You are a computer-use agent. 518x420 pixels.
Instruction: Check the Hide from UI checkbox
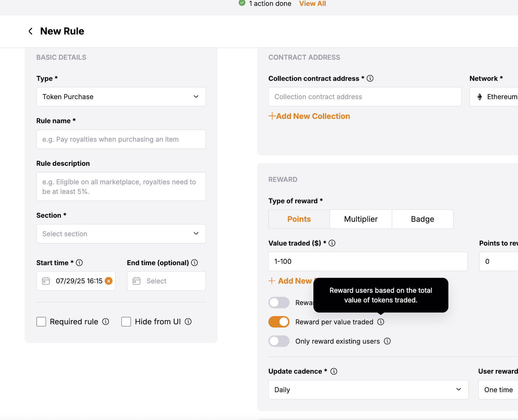tap(126, 322)
